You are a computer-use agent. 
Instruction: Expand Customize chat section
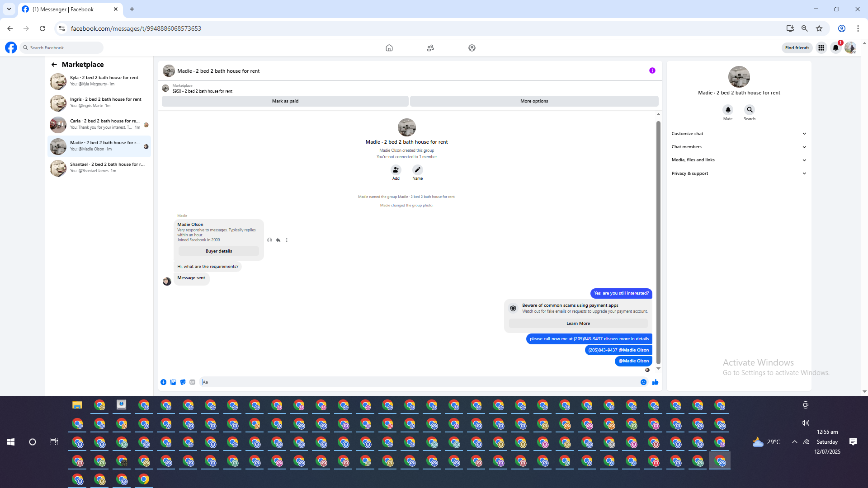tap(739, 134)
